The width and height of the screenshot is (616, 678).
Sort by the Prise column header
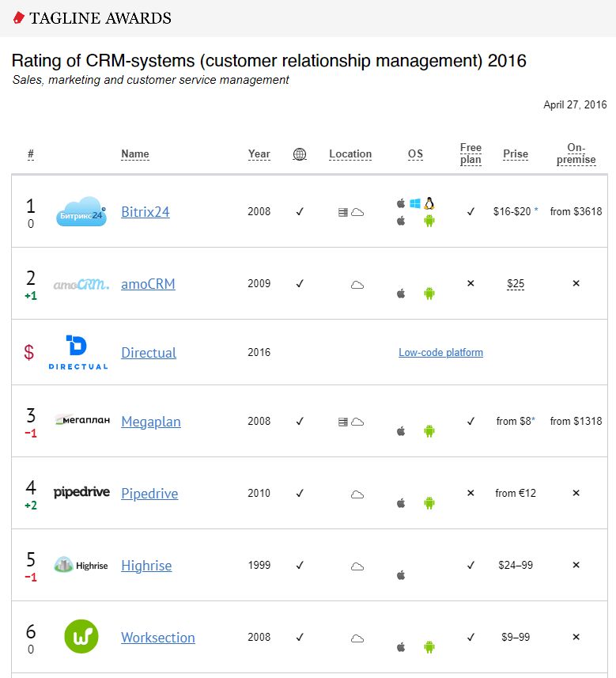tap(516, 154)
